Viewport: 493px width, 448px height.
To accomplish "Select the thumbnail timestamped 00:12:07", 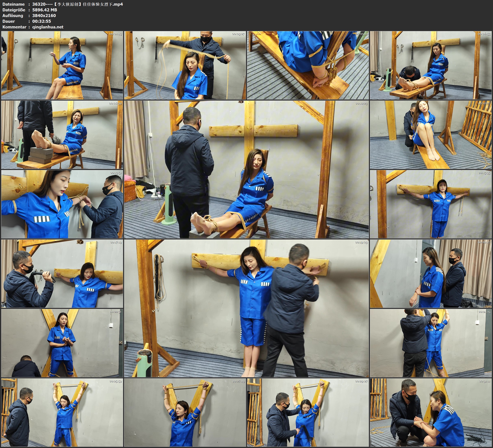I will pyautogui.click(x=431, y=135).
